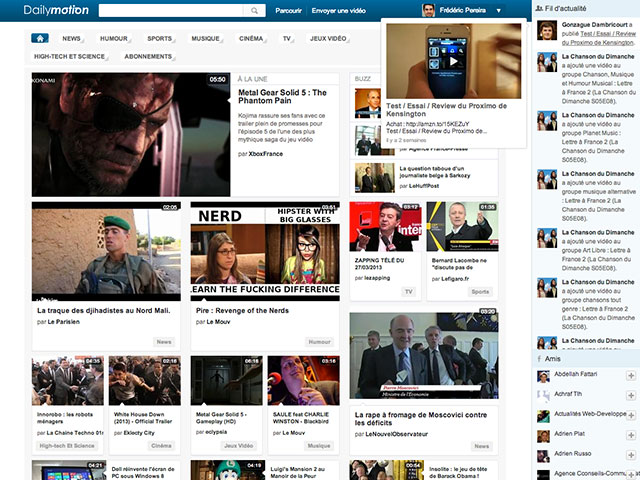Viewport: 640px width, 480px height.
Task: Open the News category tab
Action: (71, 38)
